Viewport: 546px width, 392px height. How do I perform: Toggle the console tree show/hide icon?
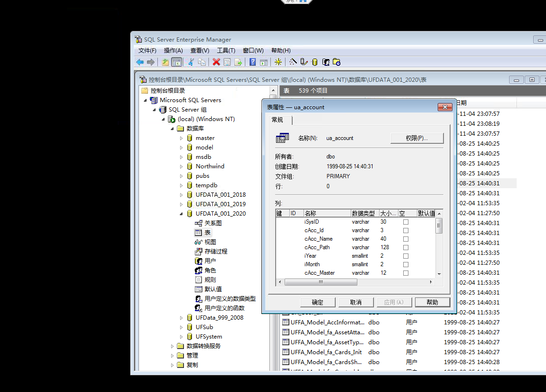[x=176, y=62]
